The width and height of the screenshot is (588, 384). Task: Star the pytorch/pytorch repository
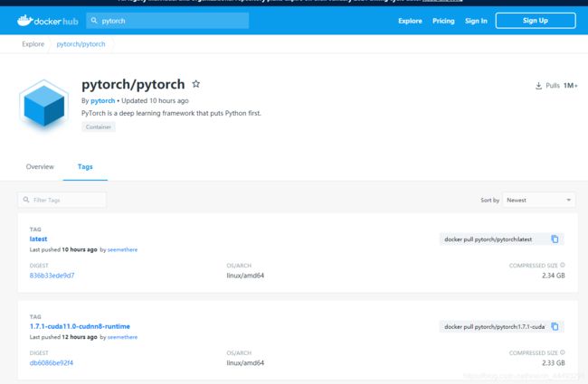point(195,84)
